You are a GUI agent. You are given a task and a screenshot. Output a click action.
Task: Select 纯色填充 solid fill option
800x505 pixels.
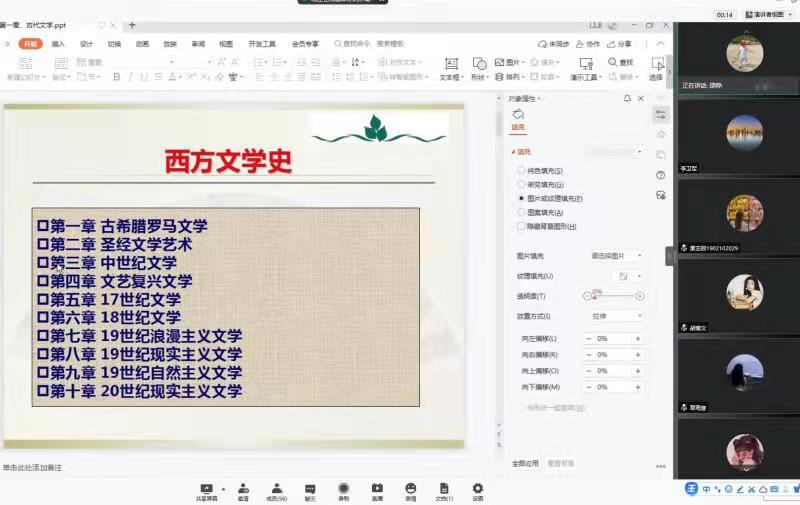[521, 171]
